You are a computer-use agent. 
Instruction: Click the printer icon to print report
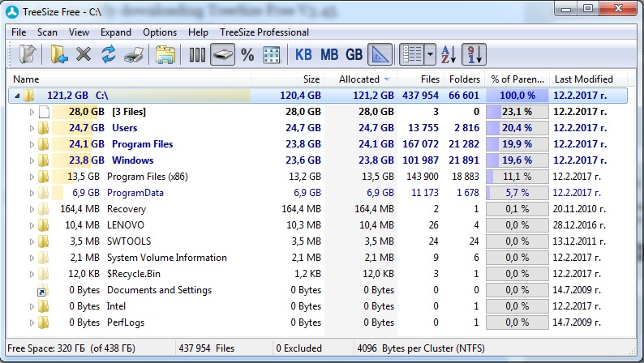point(134,54)
